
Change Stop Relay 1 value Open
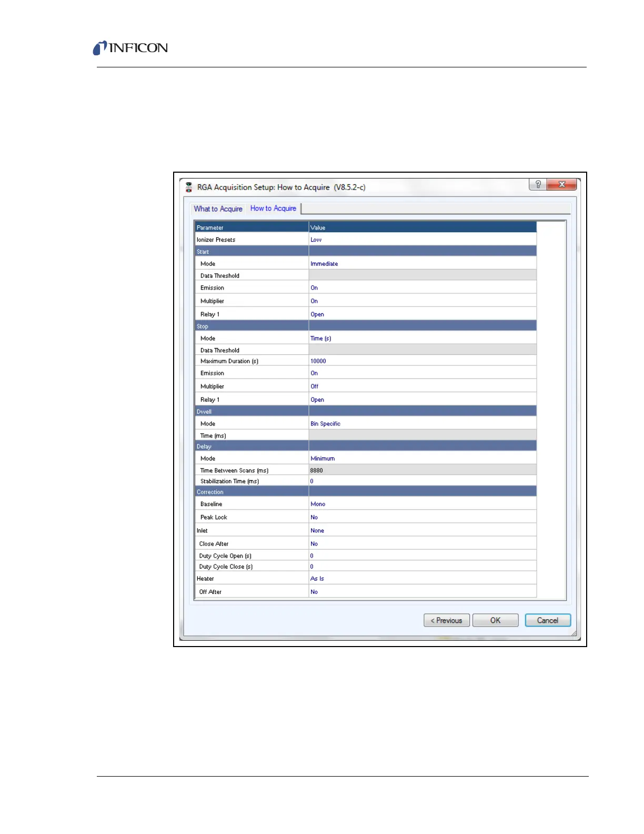point(422,399)
